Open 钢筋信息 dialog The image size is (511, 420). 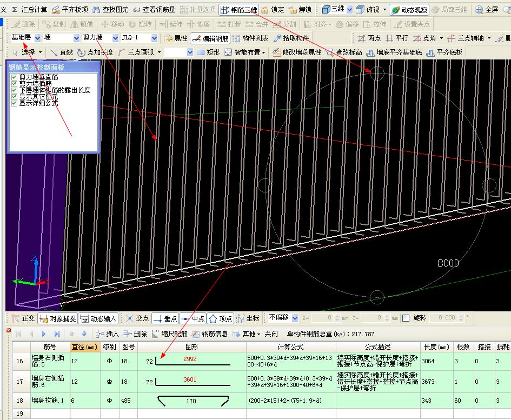pyautogui.click(x=210, y=334)
